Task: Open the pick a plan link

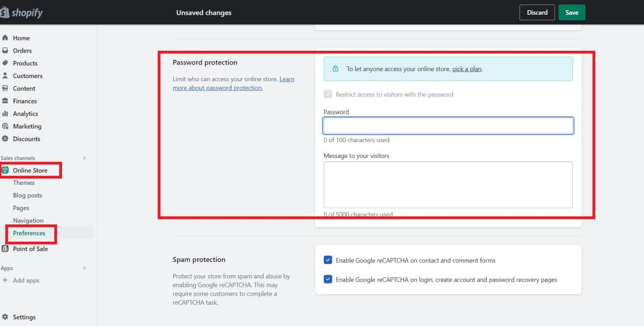Action: coord(466,69)
